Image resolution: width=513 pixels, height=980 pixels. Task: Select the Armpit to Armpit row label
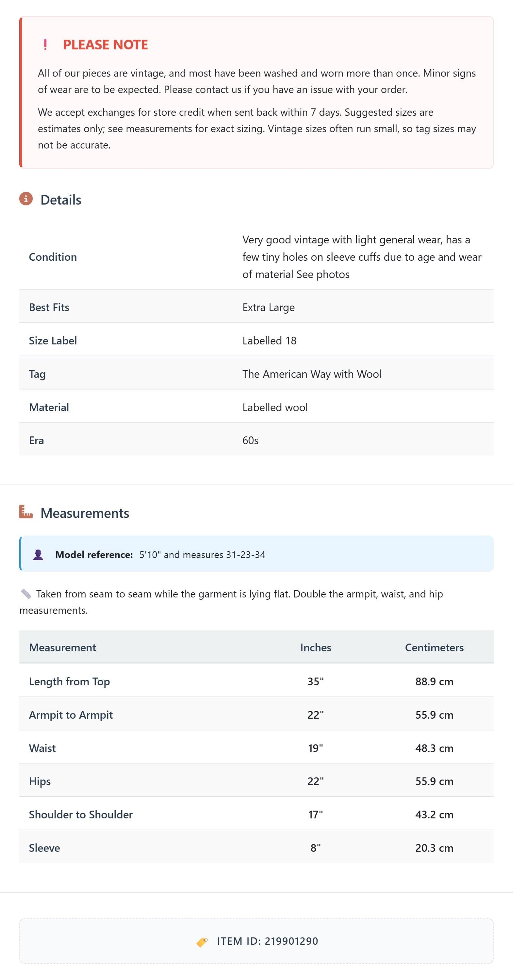tap(71, 715)
